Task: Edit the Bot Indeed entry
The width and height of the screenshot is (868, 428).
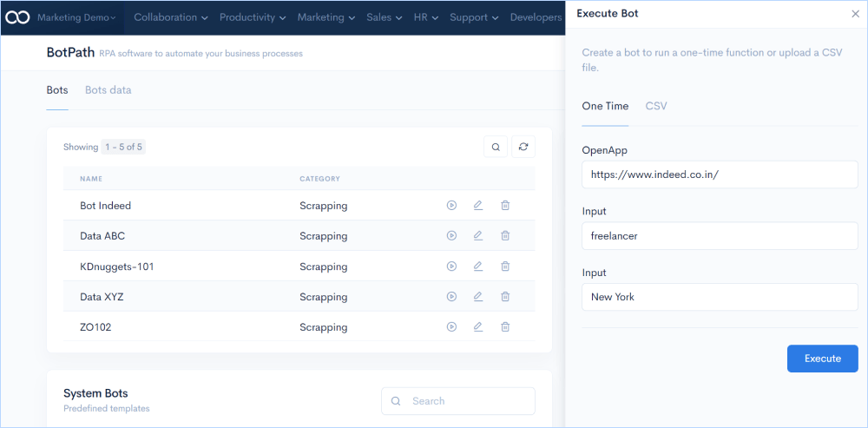Action: click(478, 206)
